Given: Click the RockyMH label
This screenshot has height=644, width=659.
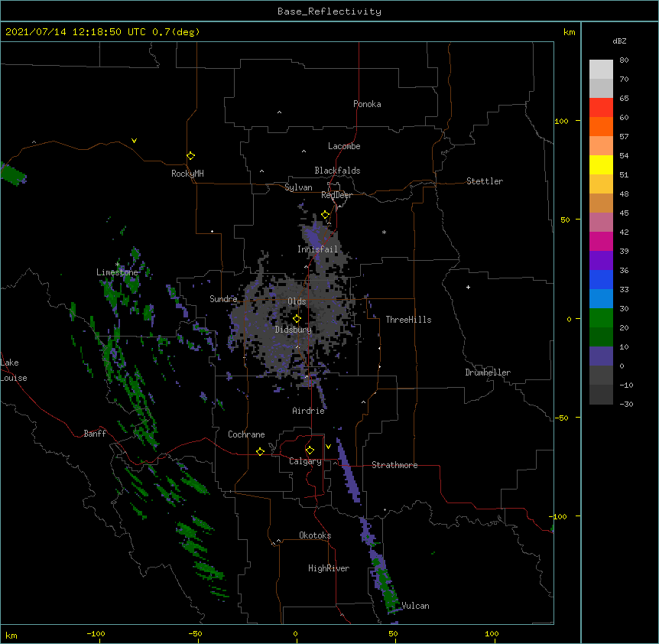Looking at the screenshot, I should pos(187,174).
